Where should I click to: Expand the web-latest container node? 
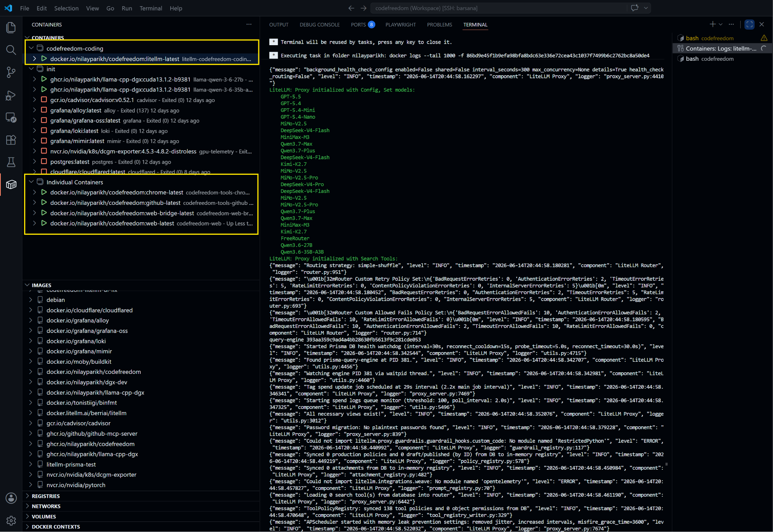tap(34, 223)
